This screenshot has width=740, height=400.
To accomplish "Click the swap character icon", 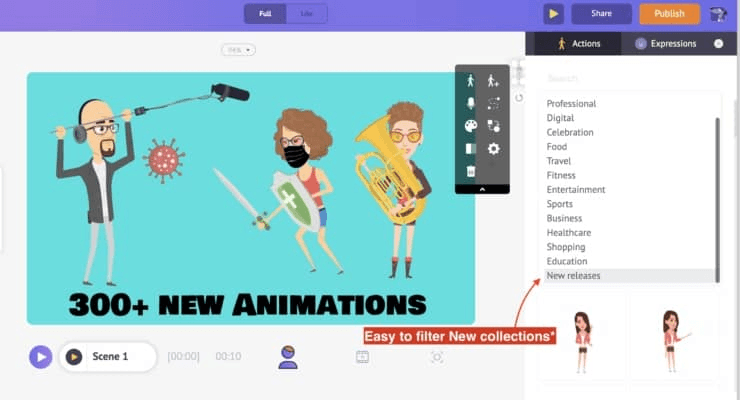I will point(493,126).
